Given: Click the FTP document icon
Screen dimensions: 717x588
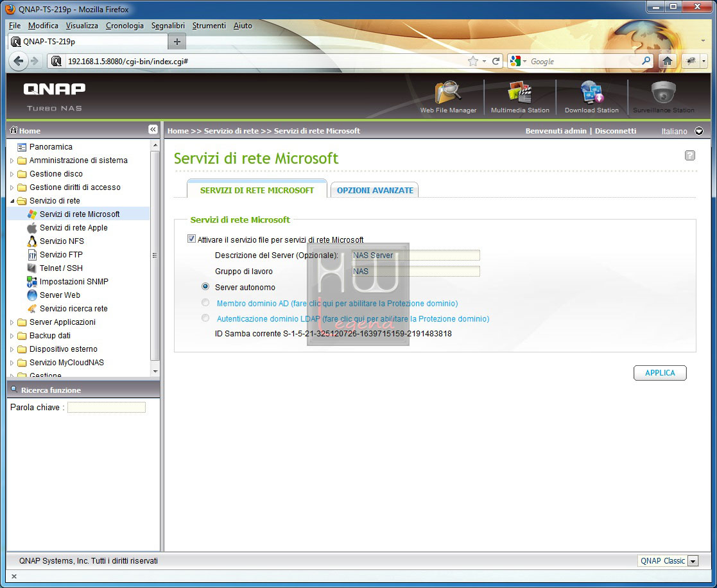Looking at the screenshot, I should [x=32, y=255].
